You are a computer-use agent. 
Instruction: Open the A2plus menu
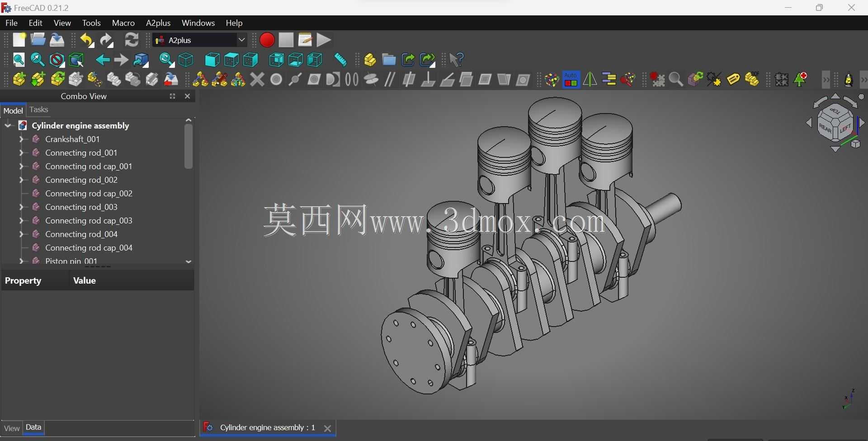coord(158,23)
